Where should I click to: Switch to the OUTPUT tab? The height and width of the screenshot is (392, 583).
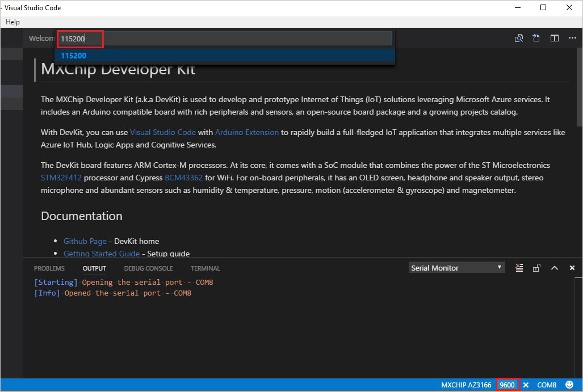click(x=94, y=268)
